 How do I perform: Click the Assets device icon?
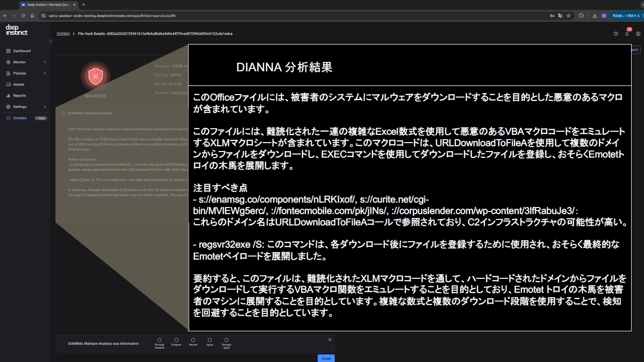[x=8, y=85]
